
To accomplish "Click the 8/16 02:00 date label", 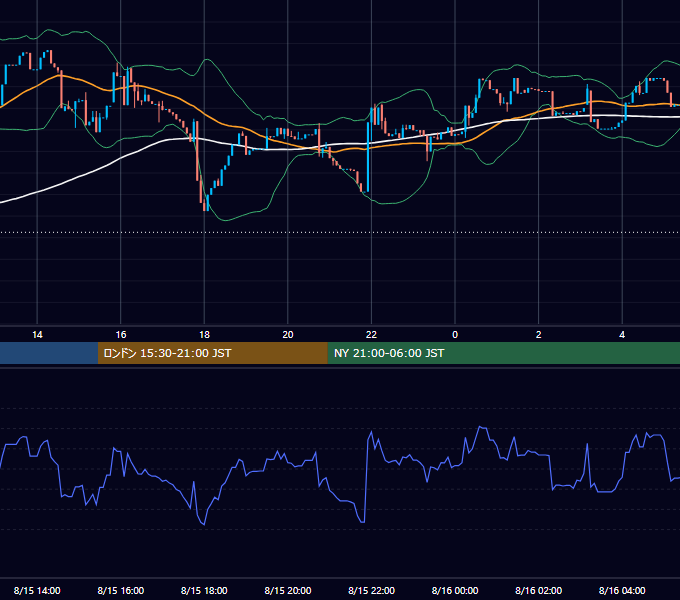I will [539, 590].
